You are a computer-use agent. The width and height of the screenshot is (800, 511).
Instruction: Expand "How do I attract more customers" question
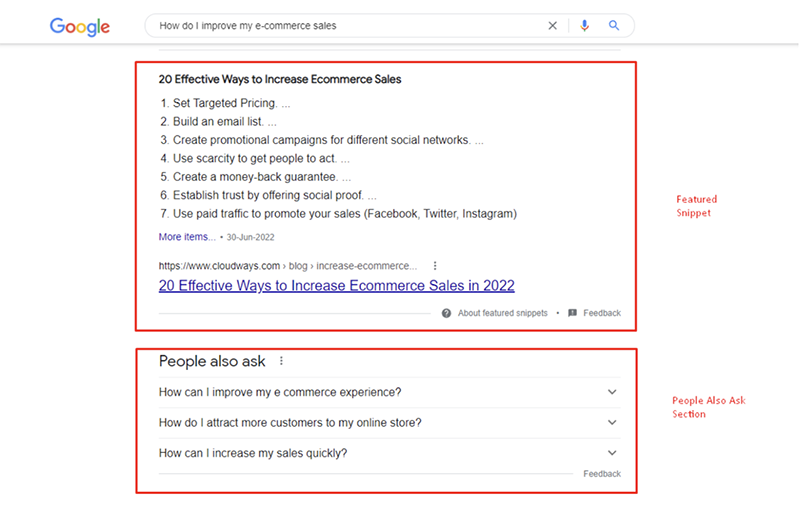612,423
